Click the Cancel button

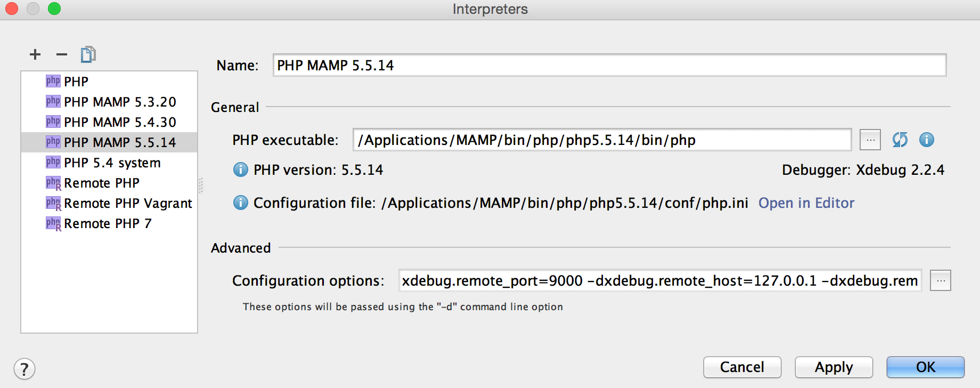click(742, 367)
